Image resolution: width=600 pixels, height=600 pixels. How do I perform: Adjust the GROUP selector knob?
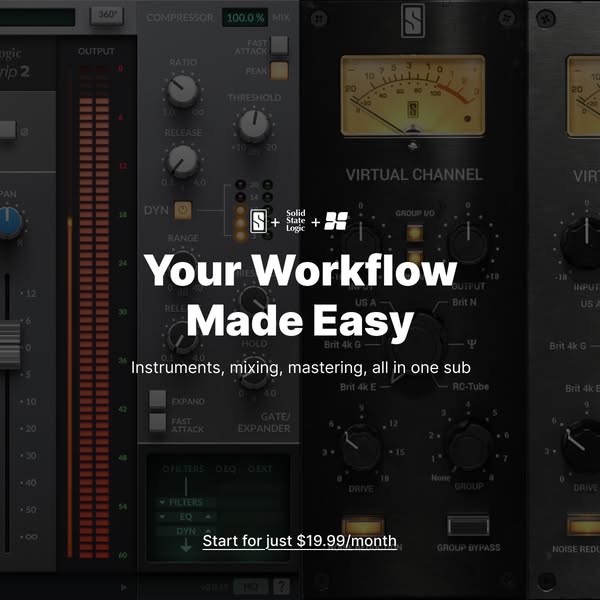point(469,447)
